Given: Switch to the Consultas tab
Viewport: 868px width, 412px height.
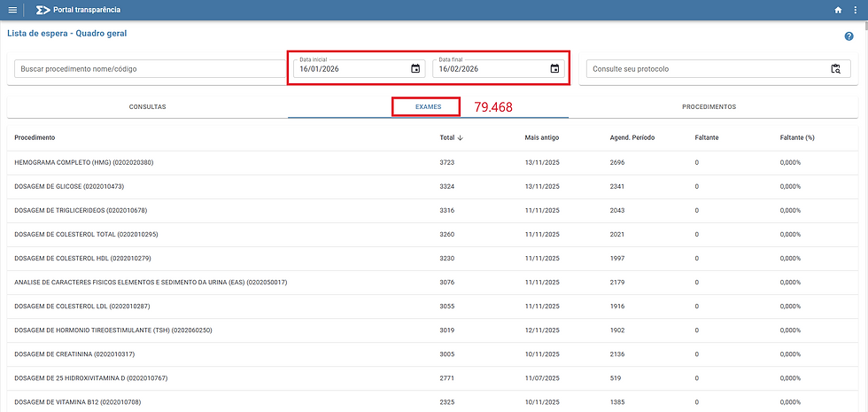Looking at the screenshot, I should [x=147, y=107].
